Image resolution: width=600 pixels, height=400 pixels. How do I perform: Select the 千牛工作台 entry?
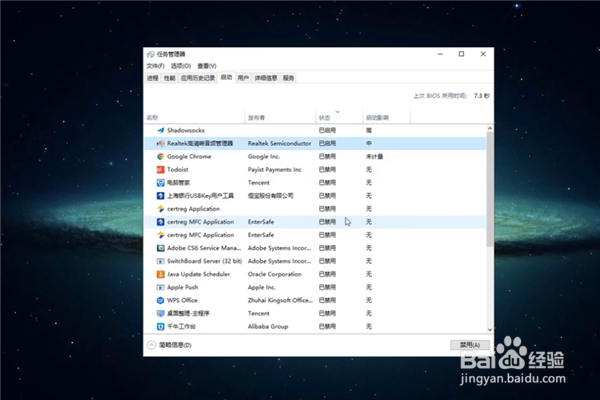coord(181,326)
